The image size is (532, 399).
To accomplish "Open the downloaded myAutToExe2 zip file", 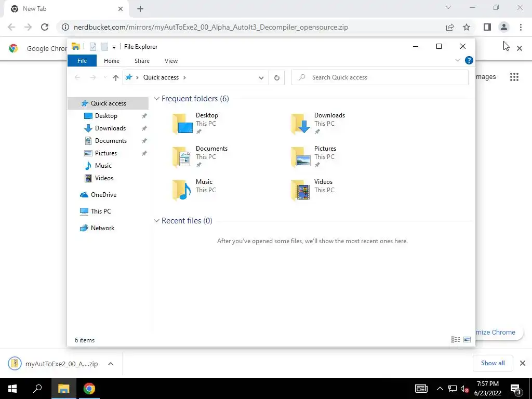I will pos(53,364).
